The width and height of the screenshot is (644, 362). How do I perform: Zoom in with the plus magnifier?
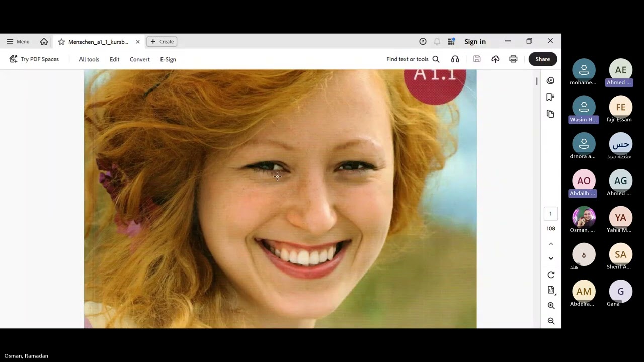[x=551, y=306]
